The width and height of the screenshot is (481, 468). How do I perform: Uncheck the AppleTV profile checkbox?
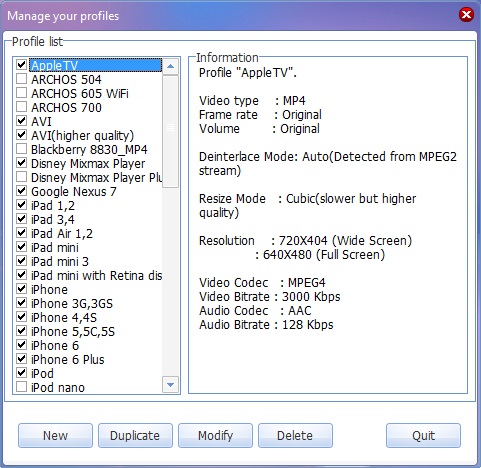point(22,64)
